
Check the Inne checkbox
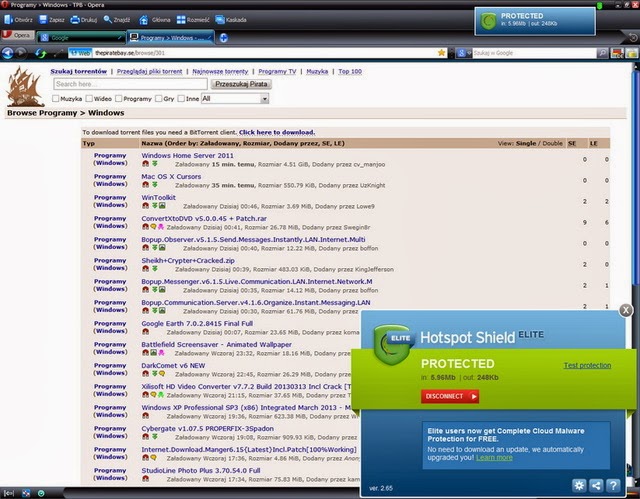[181, 98]
